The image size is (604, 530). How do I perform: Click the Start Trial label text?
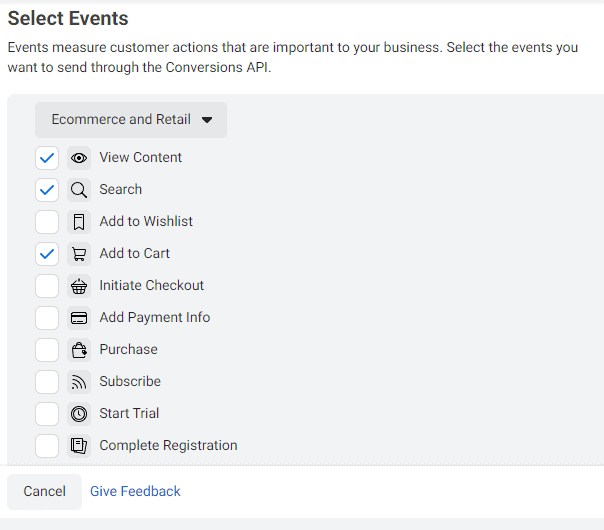(129, 413)
